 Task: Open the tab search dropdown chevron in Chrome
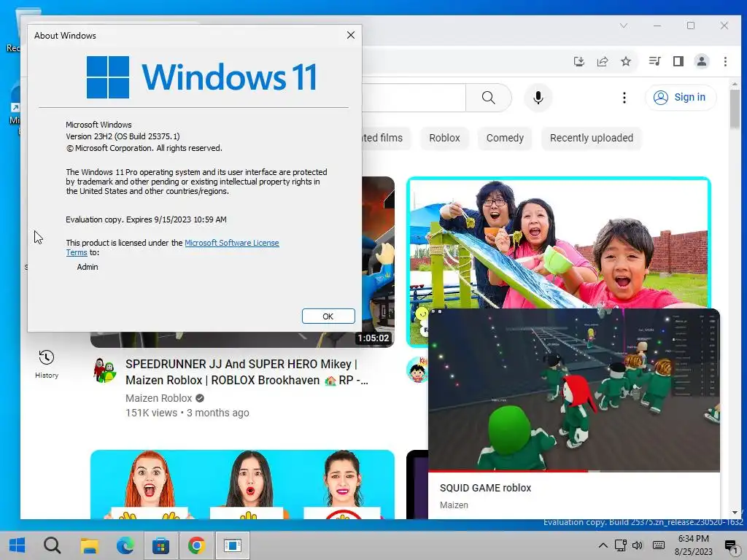[x=624, y=26]
